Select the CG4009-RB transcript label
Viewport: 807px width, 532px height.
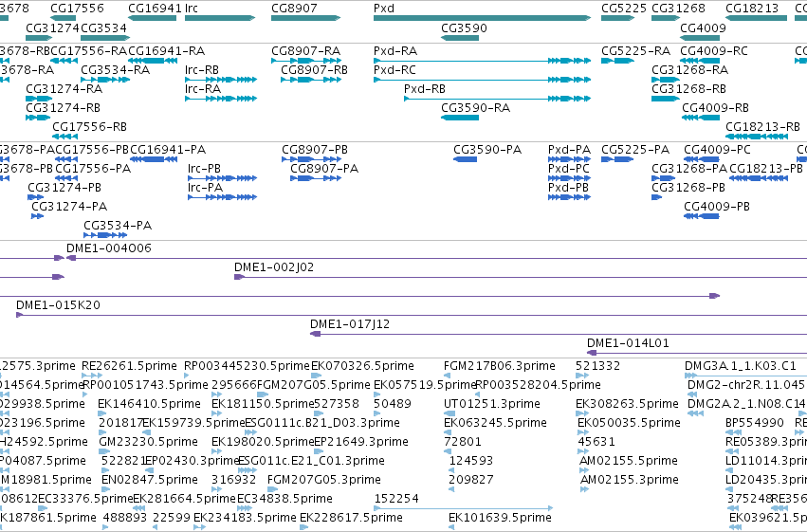[x=715, y=108]
